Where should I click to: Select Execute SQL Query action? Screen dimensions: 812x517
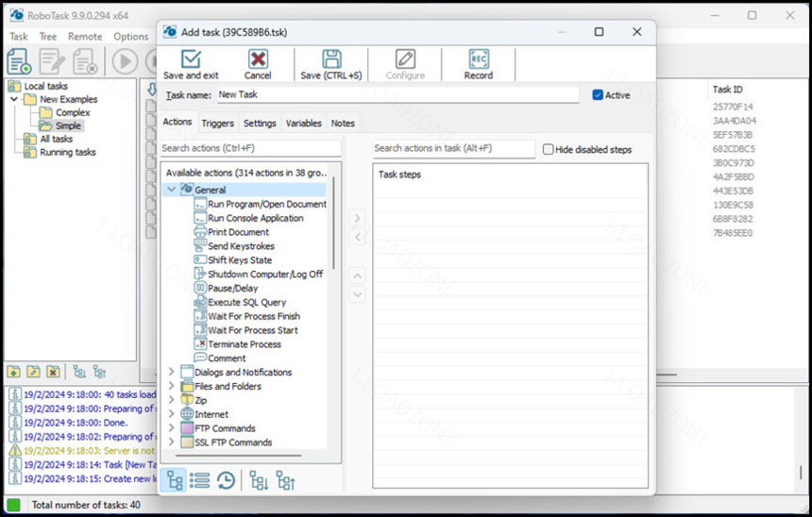[x=240, y=302]
